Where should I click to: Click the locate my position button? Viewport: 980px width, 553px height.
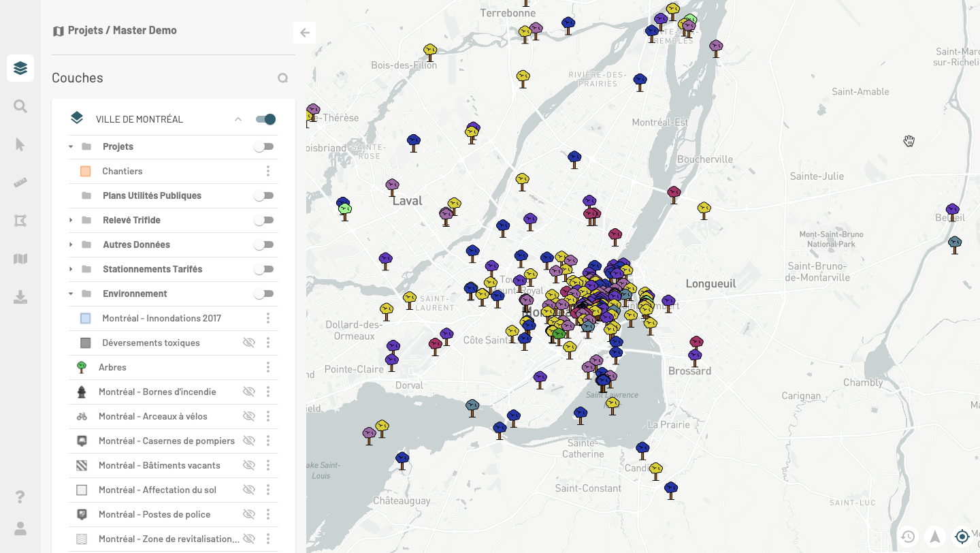pyautogui.click(x=962, y=537)
